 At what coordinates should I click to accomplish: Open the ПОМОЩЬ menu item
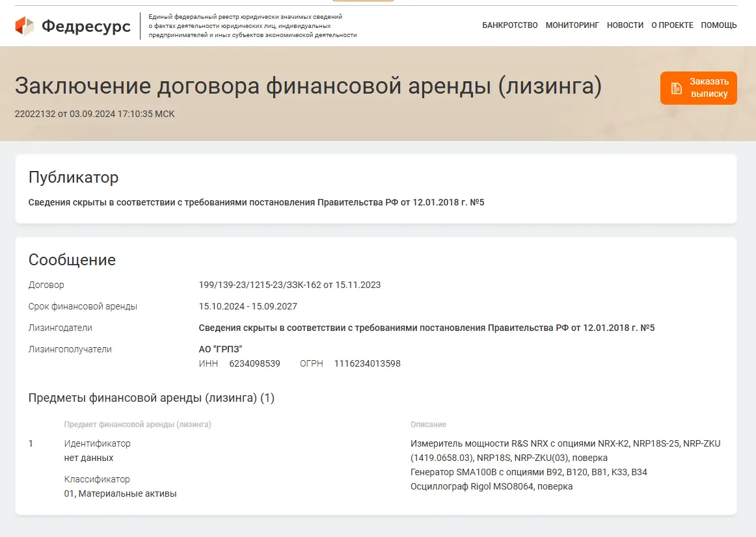719,25
